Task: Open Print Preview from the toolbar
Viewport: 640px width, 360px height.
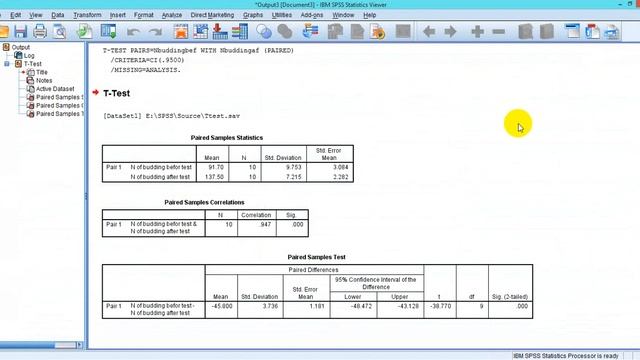Action: click(x=60, y=31)
